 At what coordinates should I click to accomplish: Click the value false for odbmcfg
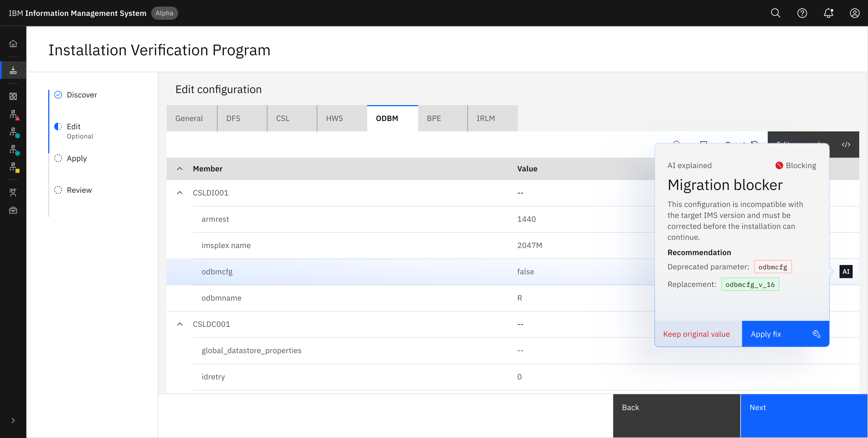(526, 272)
